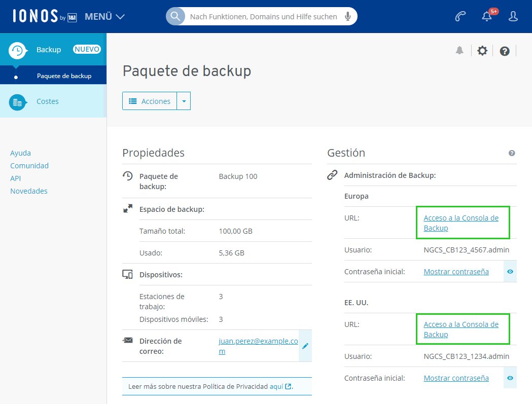Click the IONOS logo
The height and width of the screenshot is (404, 532).
(45, 16)
